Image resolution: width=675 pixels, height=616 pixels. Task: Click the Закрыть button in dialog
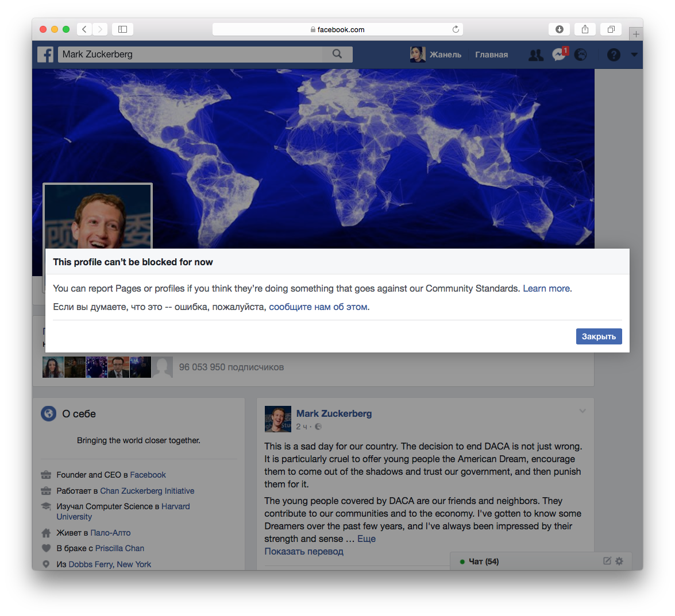tap(599, 336)
